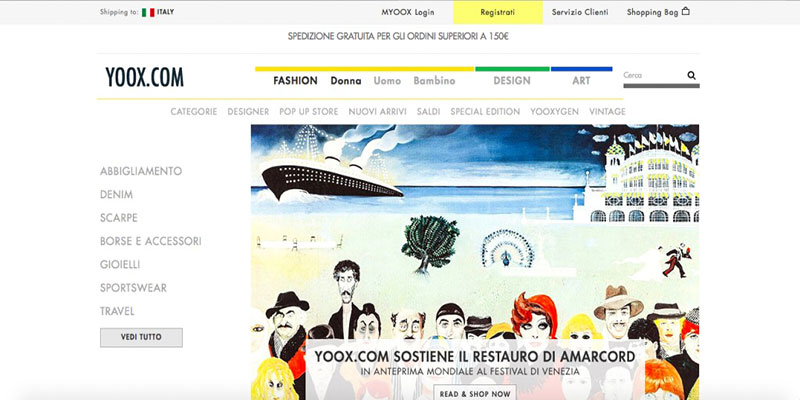This screenshot has height=400, width=800.
Task: Go to ABBIGLIAMENTO category
Action: click(x=141, y=171)
